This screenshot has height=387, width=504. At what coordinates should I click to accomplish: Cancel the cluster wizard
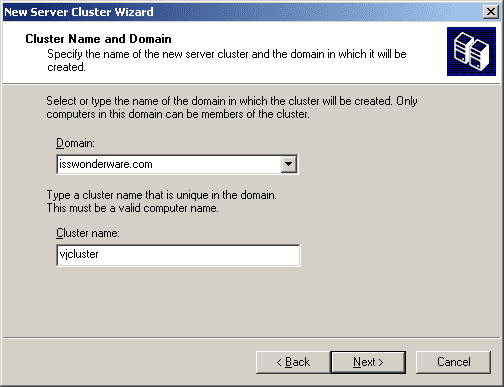coord(453,362)
